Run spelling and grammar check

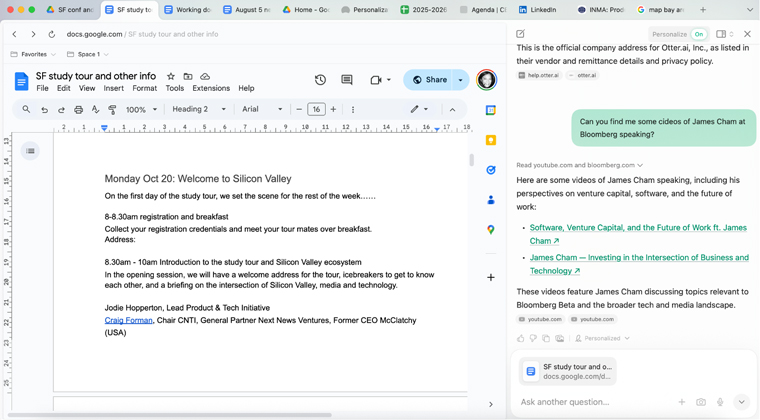(95, 109)
